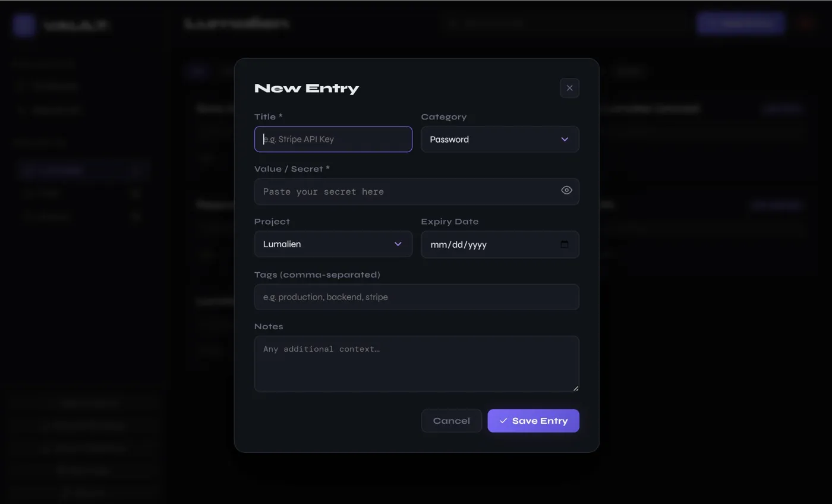The width and height of the screenshot is (832, 504).
Task: Click the Value / Secret field label
Action: pyautogui.click(x=292, y=169)
